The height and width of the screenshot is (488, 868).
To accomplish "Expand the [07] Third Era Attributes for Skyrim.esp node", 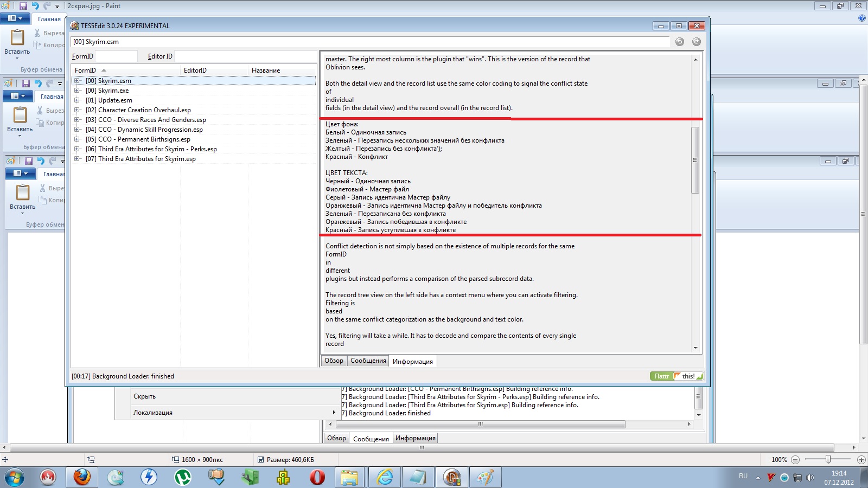I will tap(76, 159).
